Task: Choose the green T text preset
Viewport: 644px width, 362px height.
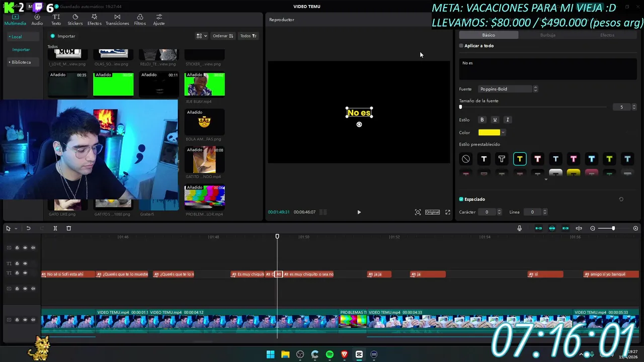Action: (x=609, y=159)
